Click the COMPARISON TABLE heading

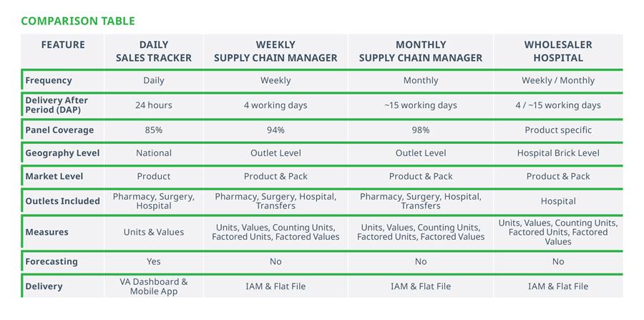pyautogui.click(x=77, y=21)
